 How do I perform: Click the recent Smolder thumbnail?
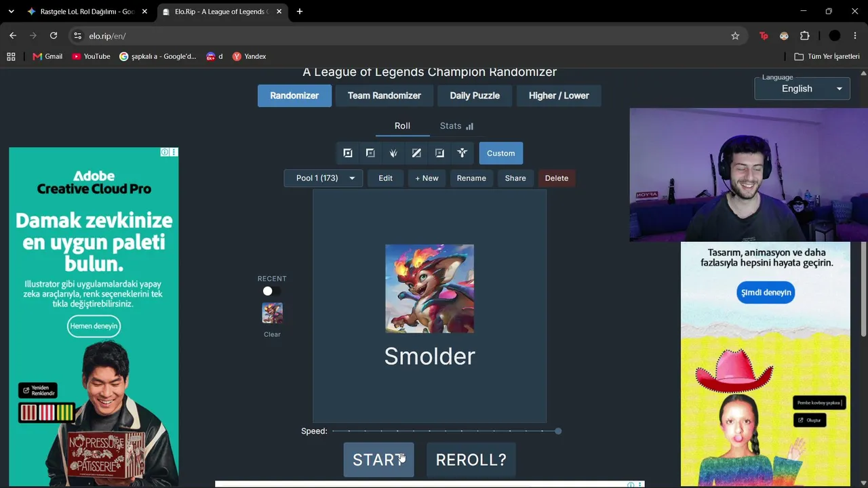[x=272, y=313]
